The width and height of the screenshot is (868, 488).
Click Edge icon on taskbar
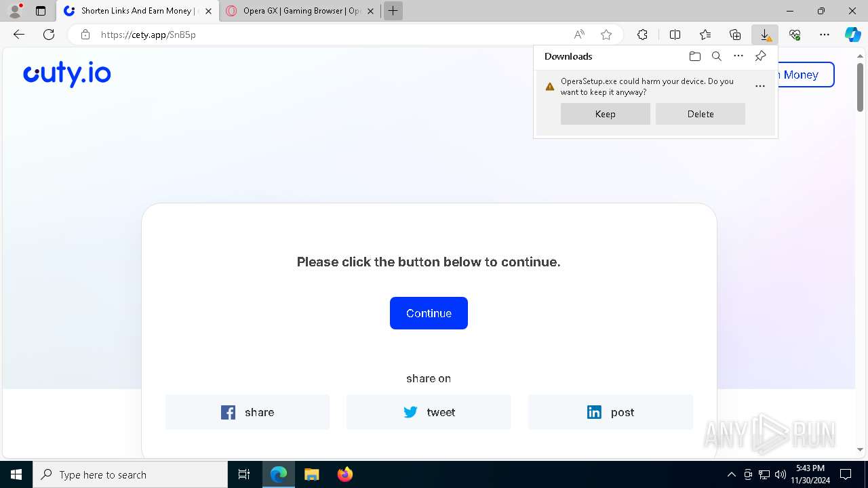pyautogui.click(x=279, y=474)
